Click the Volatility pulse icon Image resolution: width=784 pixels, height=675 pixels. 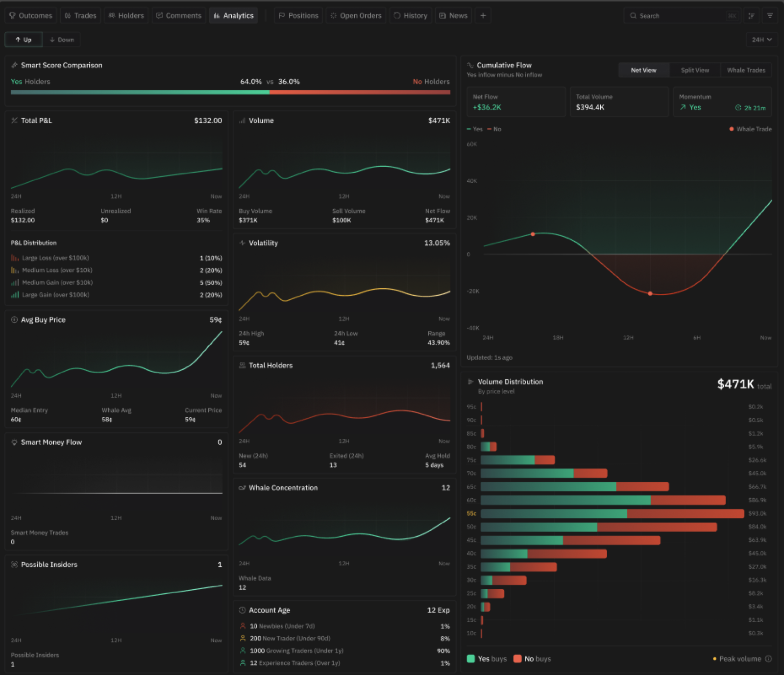click(x=242, y=243)
